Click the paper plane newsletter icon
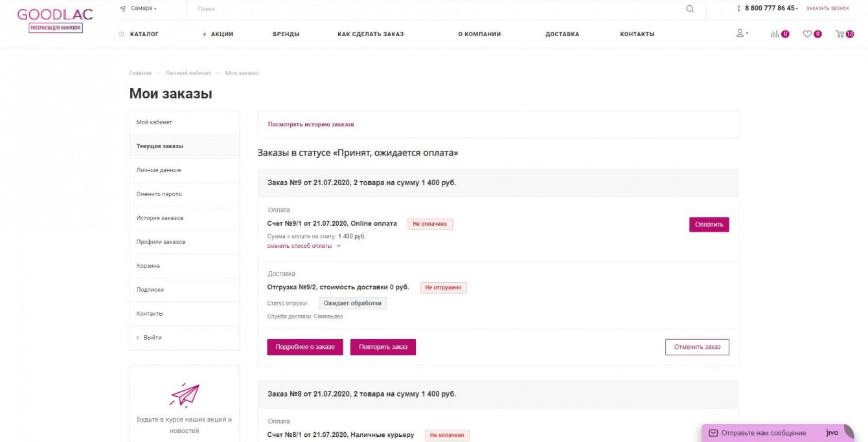This screenshot has width=868, height=442. (184, 394)
